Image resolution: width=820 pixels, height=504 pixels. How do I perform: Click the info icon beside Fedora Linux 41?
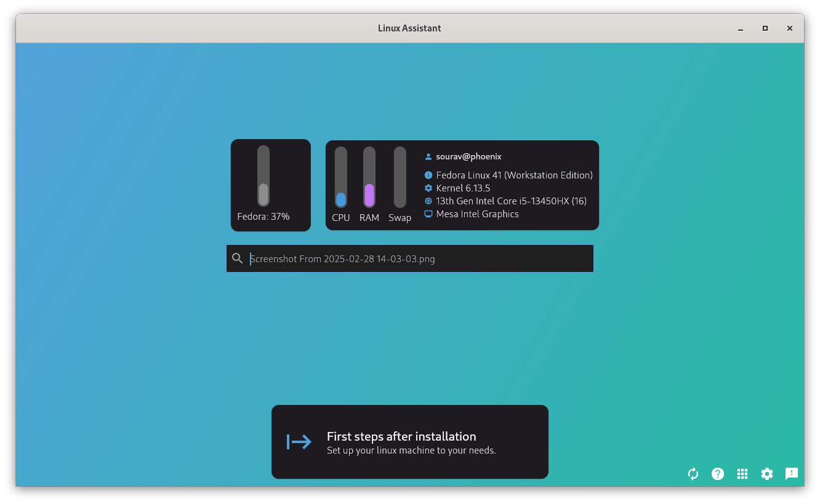[x=428, y=175]
